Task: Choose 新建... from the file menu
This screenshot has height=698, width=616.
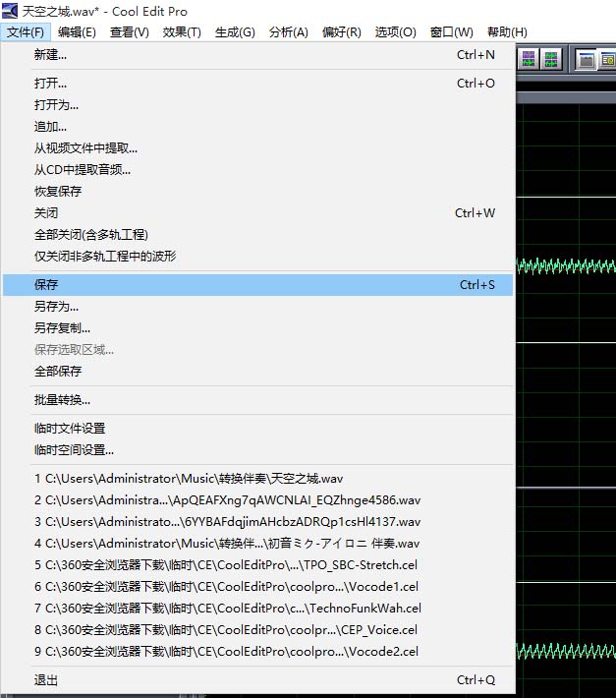Action: [257, 55]
